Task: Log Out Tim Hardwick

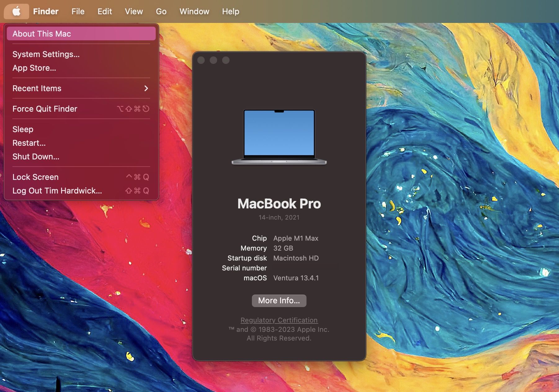Action: click(57, 190)
